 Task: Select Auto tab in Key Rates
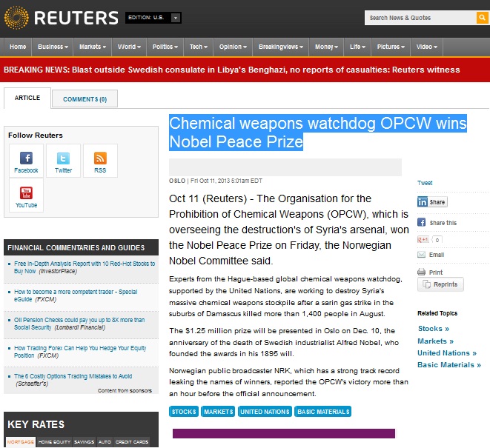point(105,442)
